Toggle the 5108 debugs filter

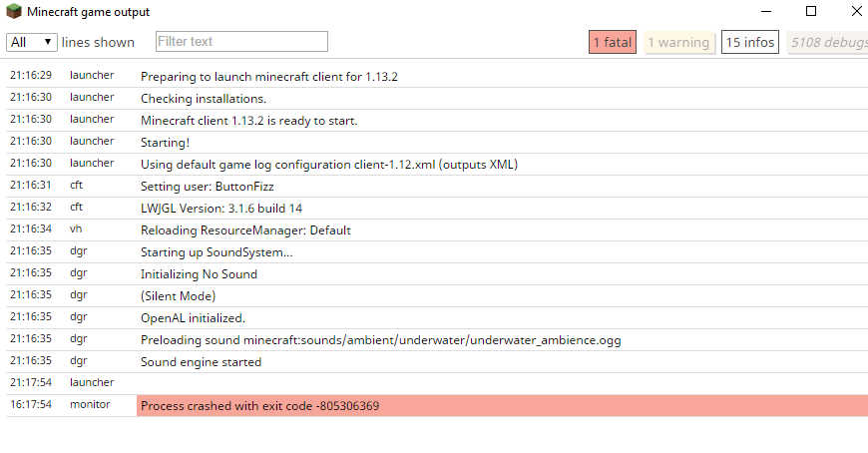click(x=826, y=42)
